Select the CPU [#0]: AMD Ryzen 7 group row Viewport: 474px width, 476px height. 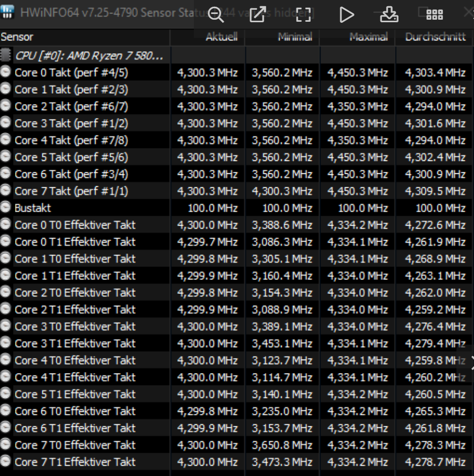237,55
